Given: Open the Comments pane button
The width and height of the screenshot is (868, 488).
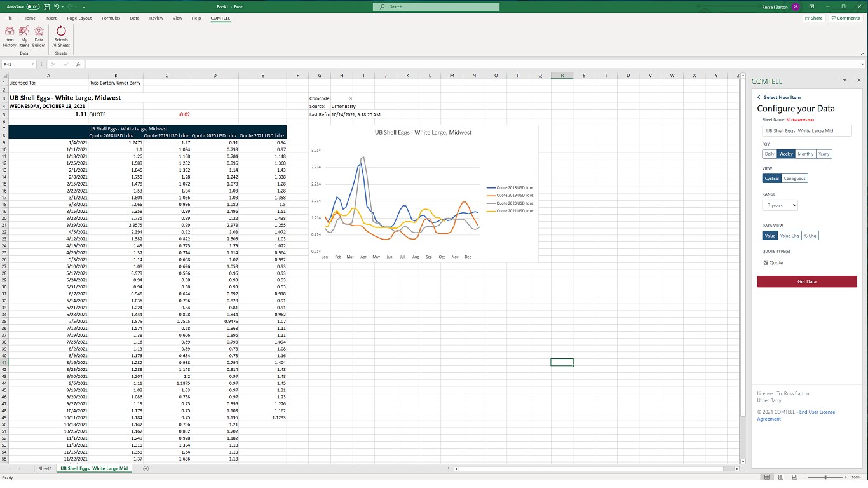Looking at the screenshot, I should (846, 18).
